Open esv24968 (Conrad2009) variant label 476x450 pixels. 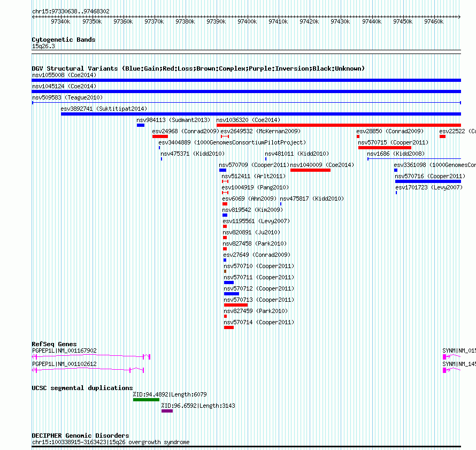(186, 131)
